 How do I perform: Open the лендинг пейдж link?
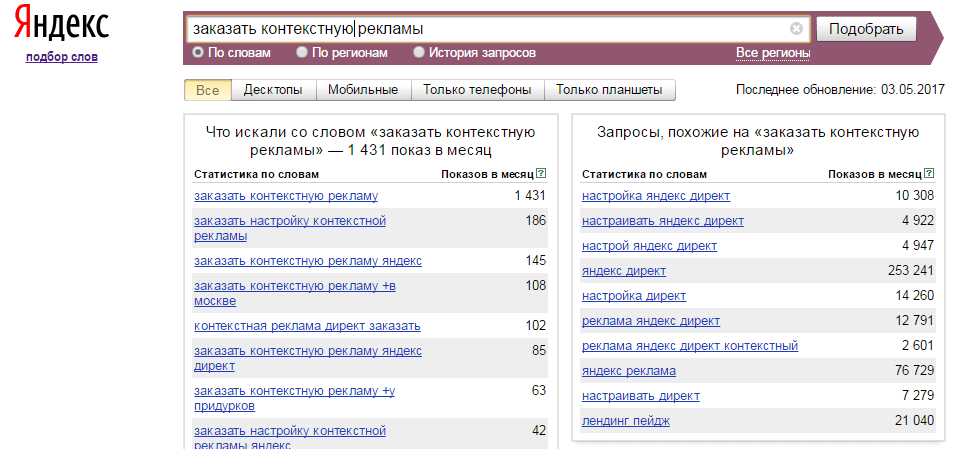pyautogui.click(x=626, y=421)
